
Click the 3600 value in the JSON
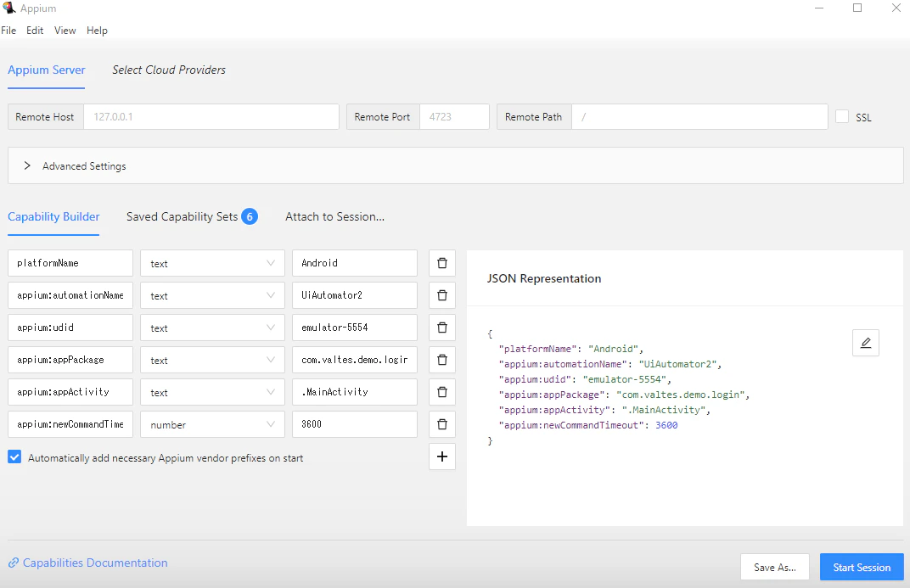(666, 425)
